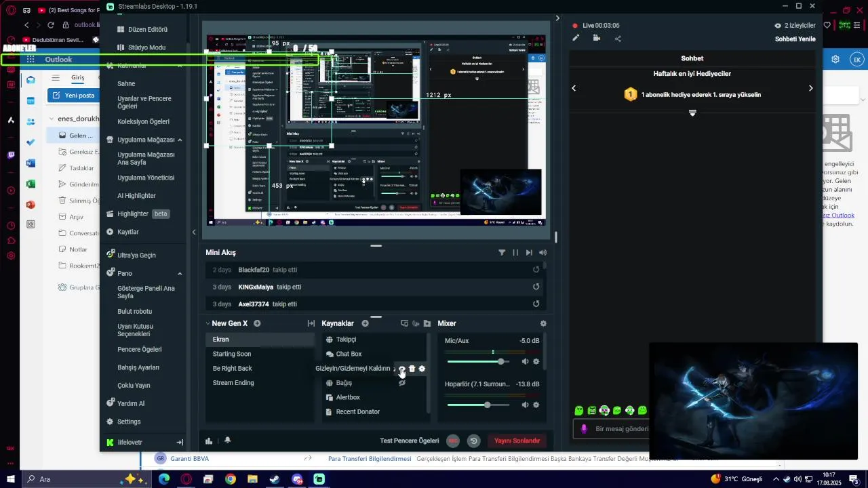This screenshot has width=868, height=488.
Task: Edit stream info with the pencil icon
Action: (x=576, y=38)
